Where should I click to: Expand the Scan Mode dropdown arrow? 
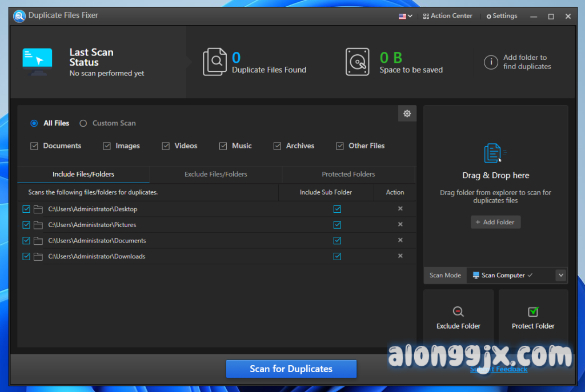(x=561, y=275)
